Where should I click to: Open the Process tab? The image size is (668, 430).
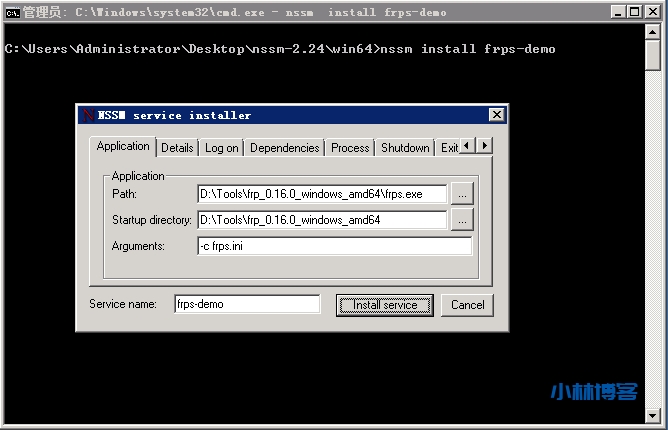click(x=350, y=148)
